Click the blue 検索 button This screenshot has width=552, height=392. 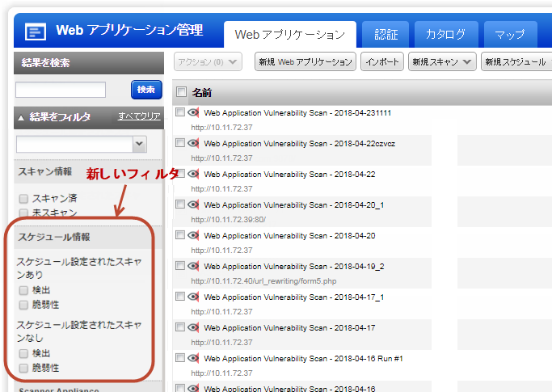coord(146,90)
